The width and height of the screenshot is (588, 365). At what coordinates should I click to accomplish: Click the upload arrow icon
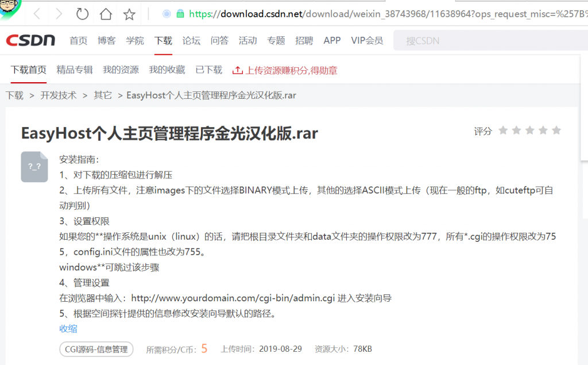pos(237,70)
